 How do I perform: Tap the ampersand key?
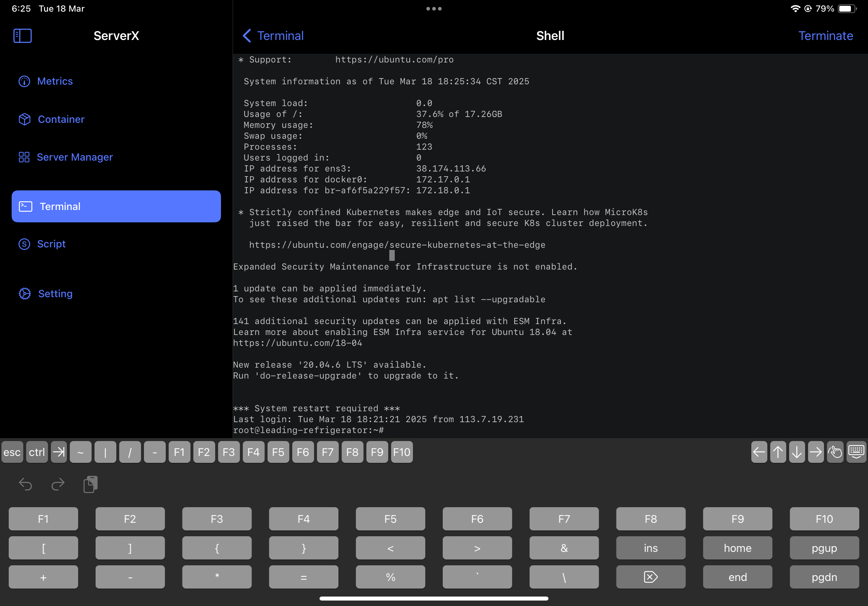click(564, 548)
